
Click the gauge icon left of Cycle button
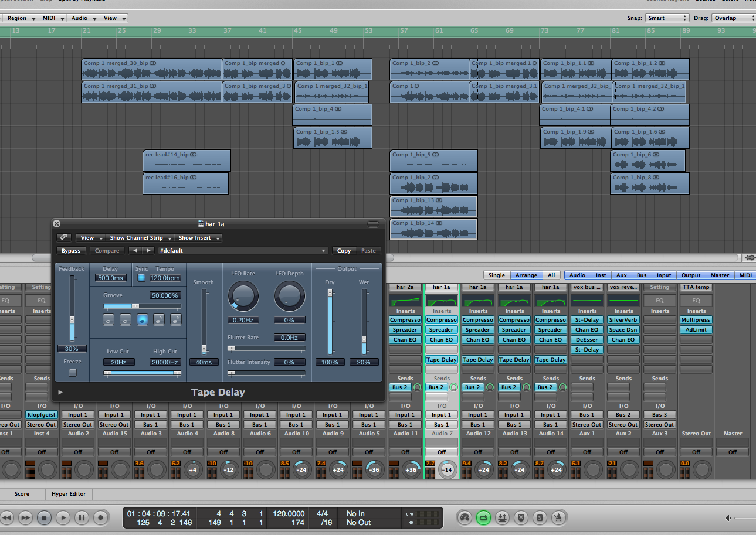[465, 517]
